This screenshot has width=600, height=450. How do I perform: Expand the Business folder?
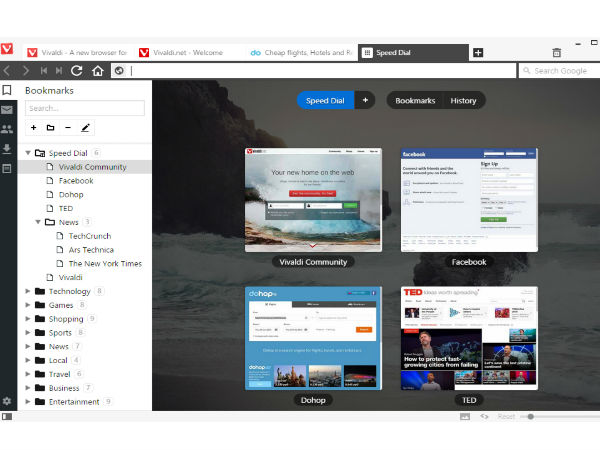click(x=28, y=388)
